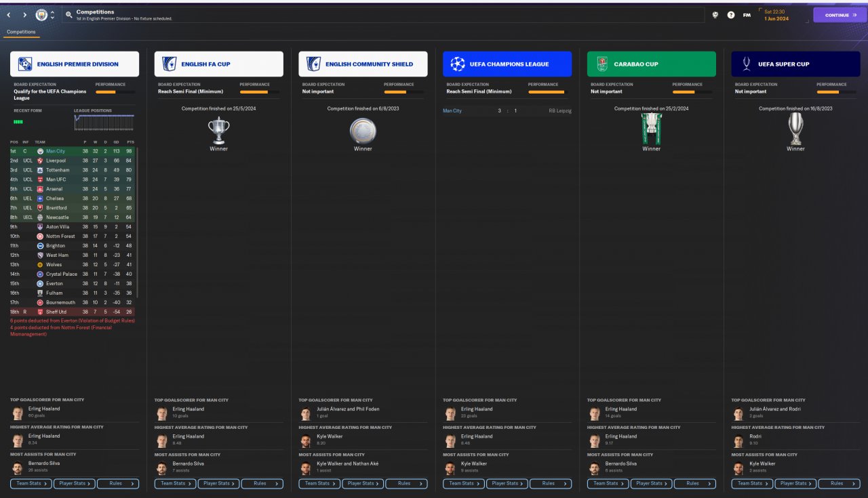The image size is (868, 498).
Task: Click the English Premier Division logo
Action: point(25,64)
